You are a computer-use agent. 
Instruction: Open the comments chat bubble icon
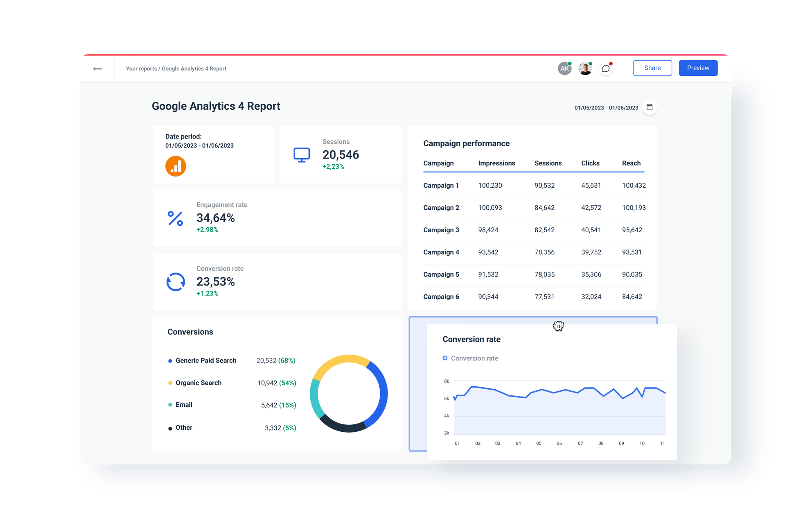(x=606, y=68)
